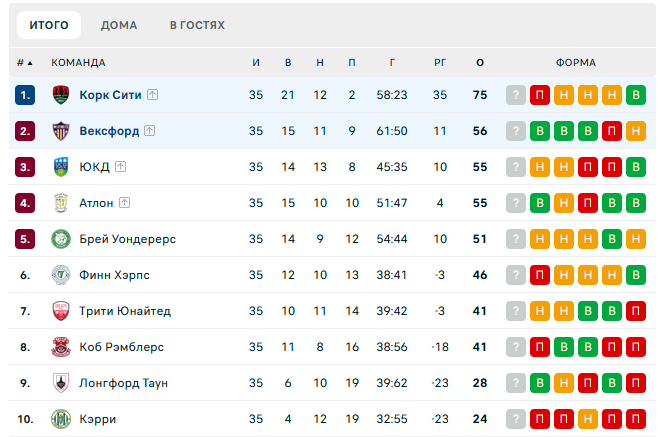Click the Finn Harps crest icon

(x=60, y=275)
